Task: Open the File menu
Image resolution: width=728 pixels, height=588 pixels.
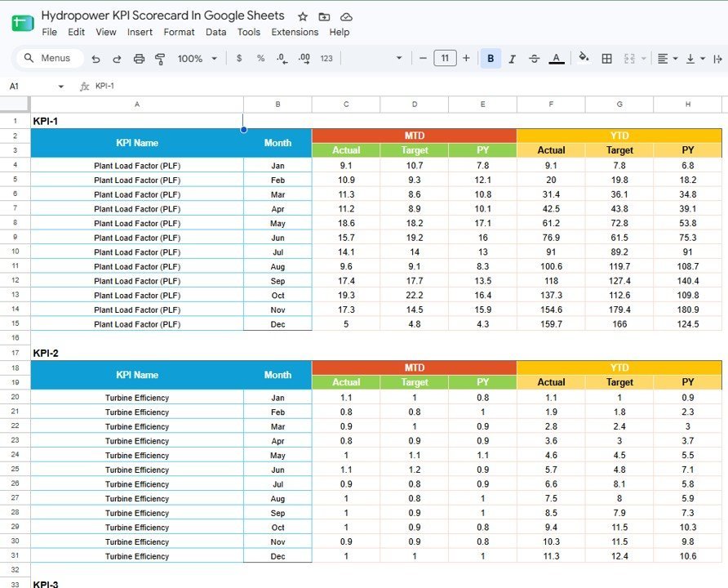Action: point(49,32)
